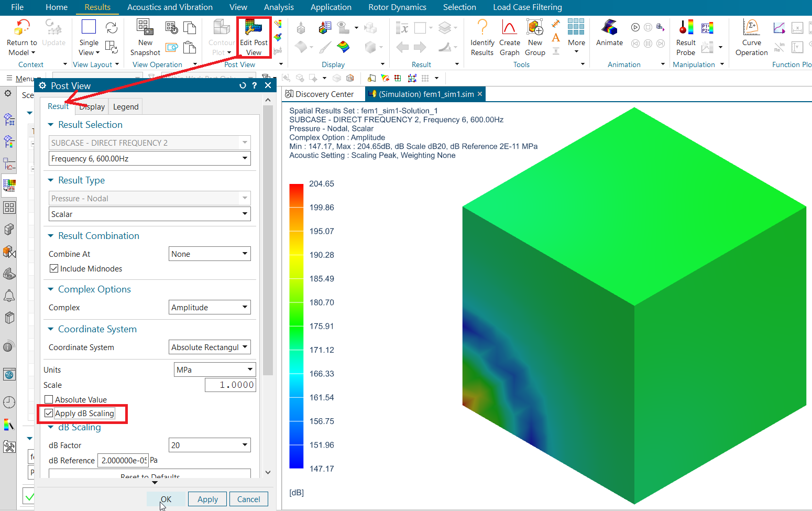Screen dimensions: 812x511
Task: Click the refresh view layout icon
Action: tap(111, 28)
